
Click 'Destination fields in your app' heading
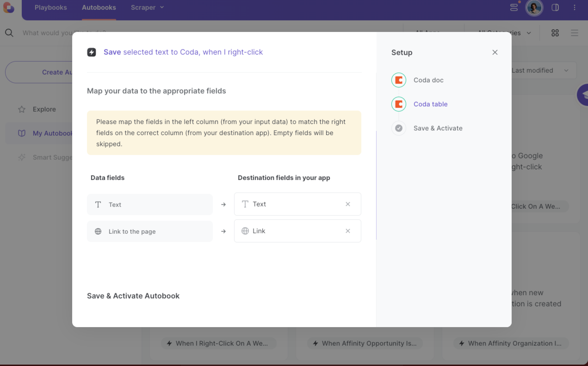coord(284,178)
